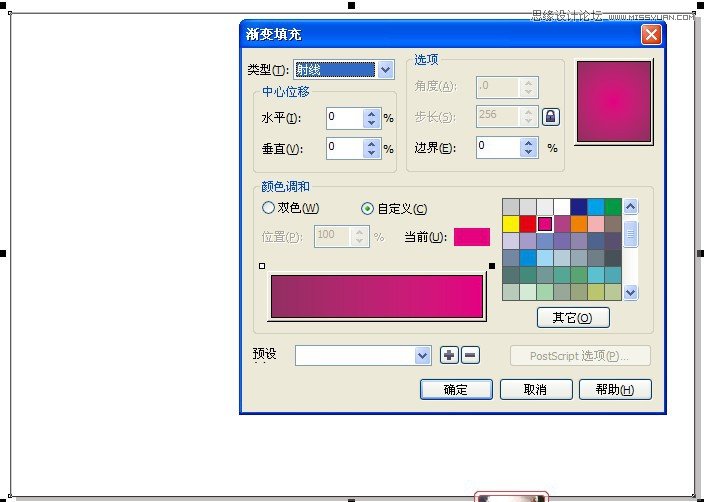Open more colors with 其它 button
705x502 pixels.
pyautogui.click(x=573, y=318)
